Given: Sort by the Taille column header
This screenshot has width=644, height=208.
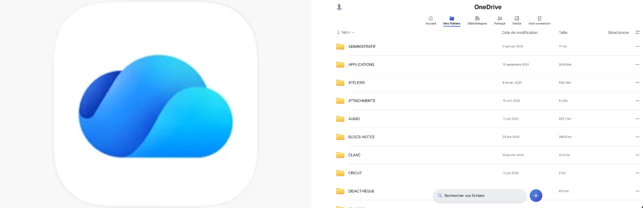Looking at the screenshot, I should click(x=563, y=32).
